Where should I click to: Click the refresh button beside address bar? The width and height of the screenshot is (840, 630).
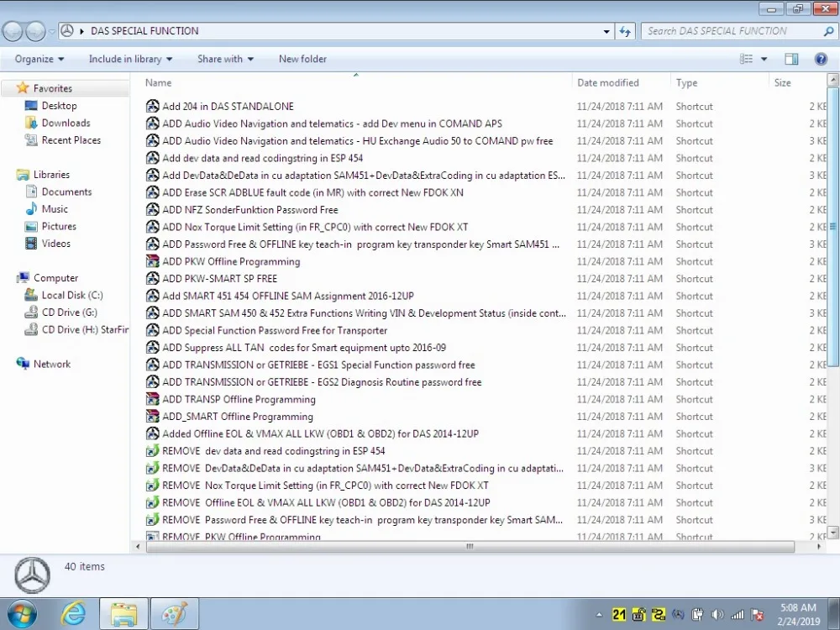pos(625,31)
